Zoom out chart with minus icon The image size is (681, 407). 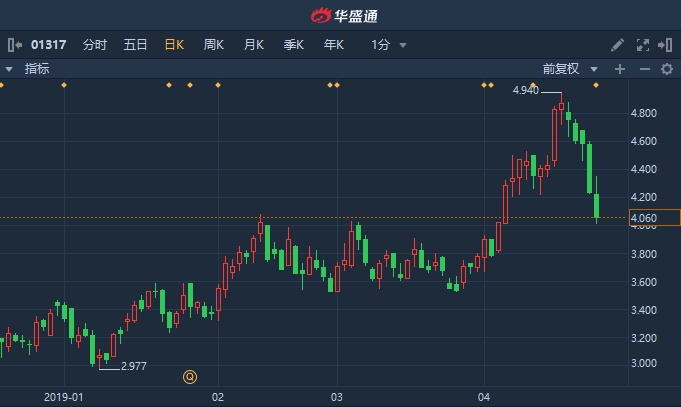tap(645, 69)
